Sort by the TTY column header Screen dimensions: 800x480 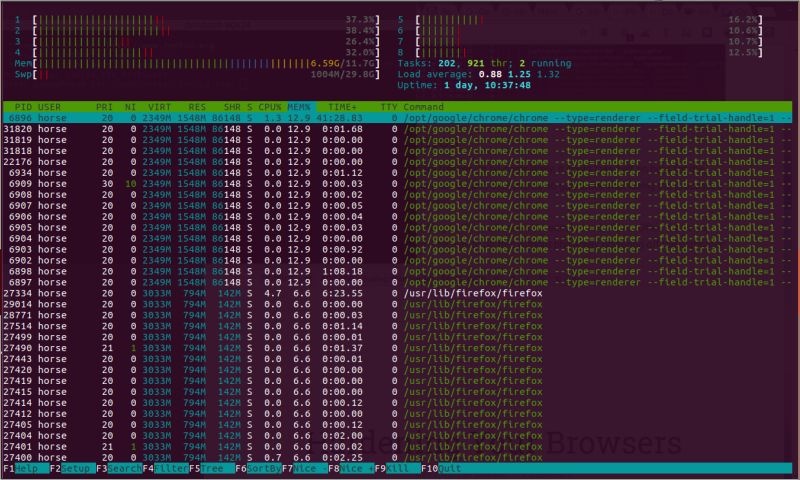pos(389,107)
